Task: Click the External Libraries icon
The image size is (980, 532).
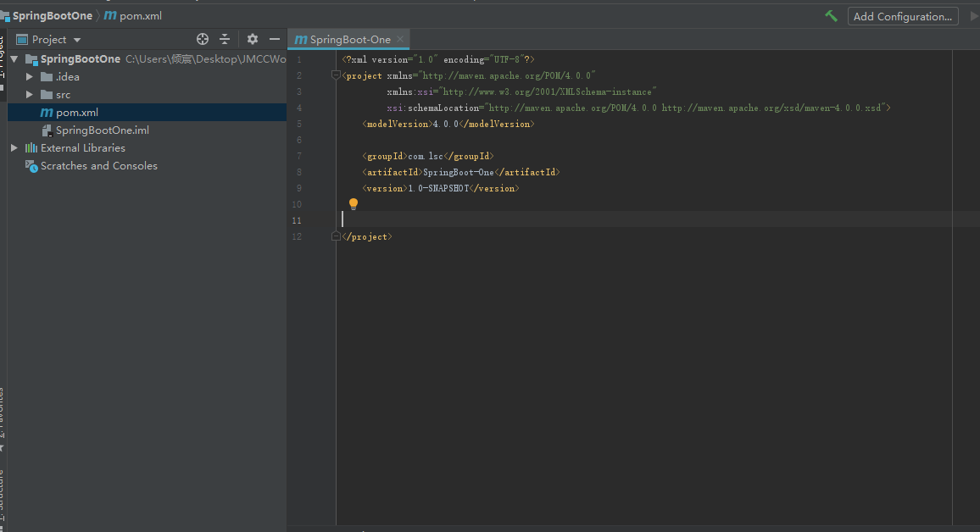Action: click(x=31, y=148)
